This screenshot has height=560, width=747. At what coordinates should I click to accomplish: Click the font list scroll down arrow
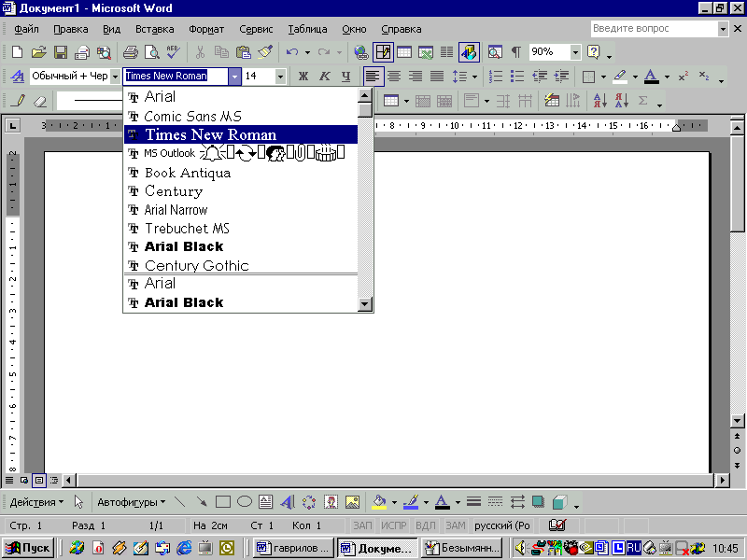coord(365,304)
